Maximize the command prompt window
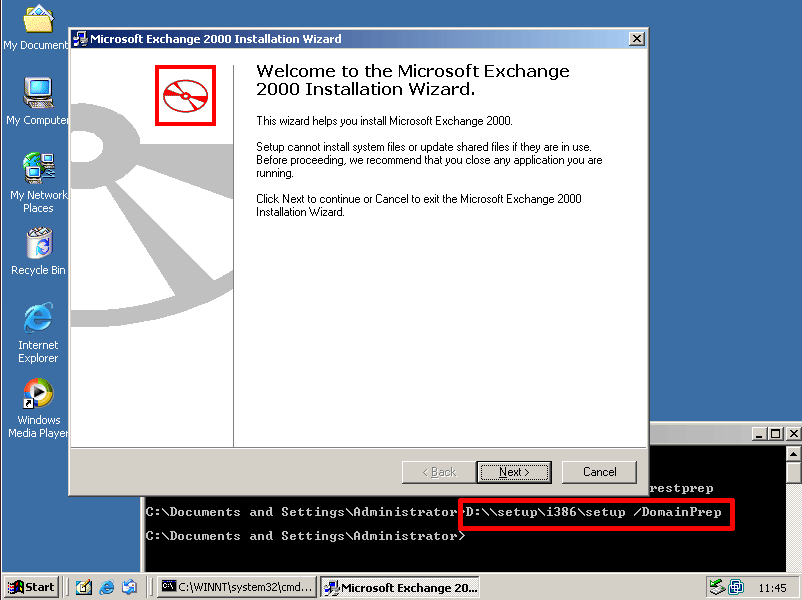Image resolution: width=802 pixels, height=600 pixels. click(x=775, y=434)
